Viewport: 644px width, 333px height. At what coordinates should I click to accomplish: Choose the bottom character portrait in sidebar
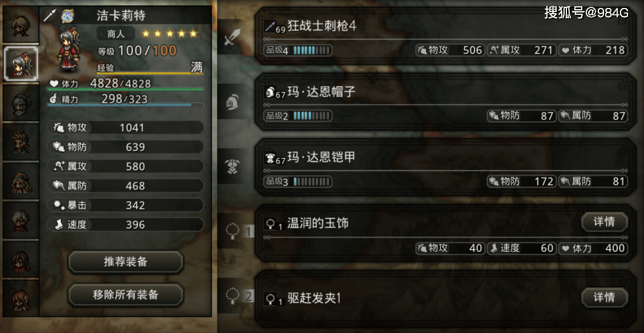pos(20,298)
